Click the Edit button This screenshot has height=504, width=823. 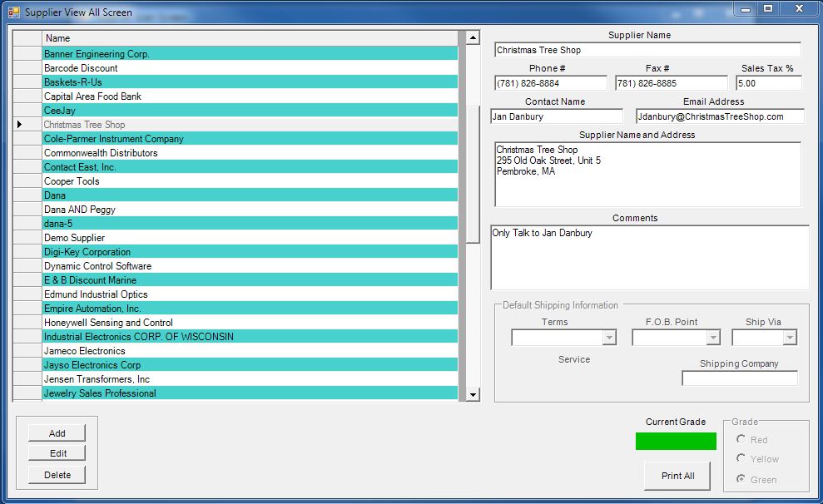click(57, 453)
